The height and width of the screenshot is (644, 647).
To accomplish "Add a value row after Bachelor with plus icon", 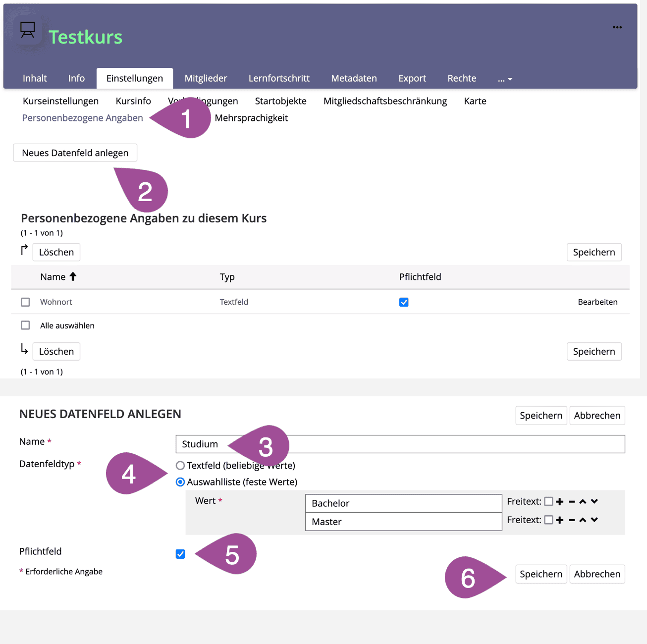I will click(560, 502).
